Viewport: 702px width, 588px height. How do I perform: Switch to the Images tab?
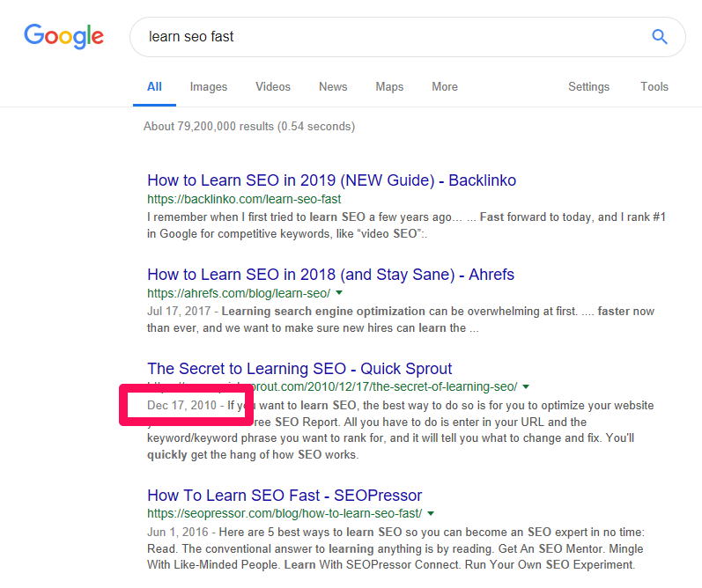[209, 87]
